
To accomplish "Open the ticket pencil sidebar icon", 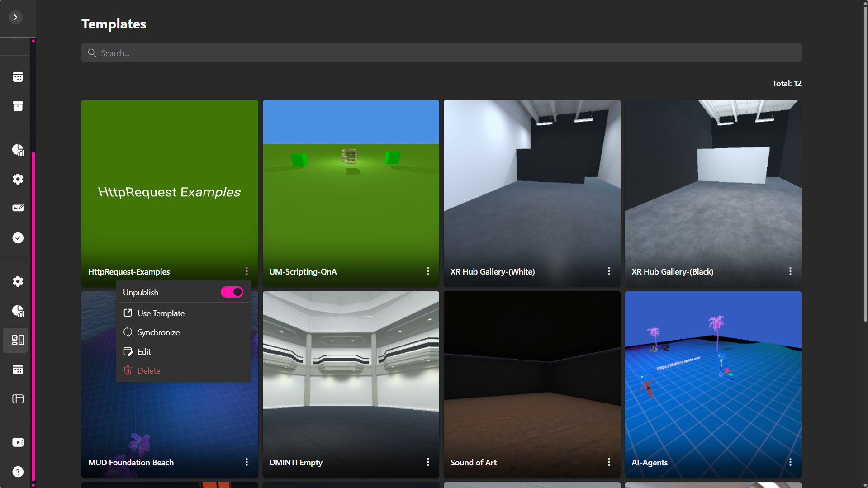I will click(18, 208).
